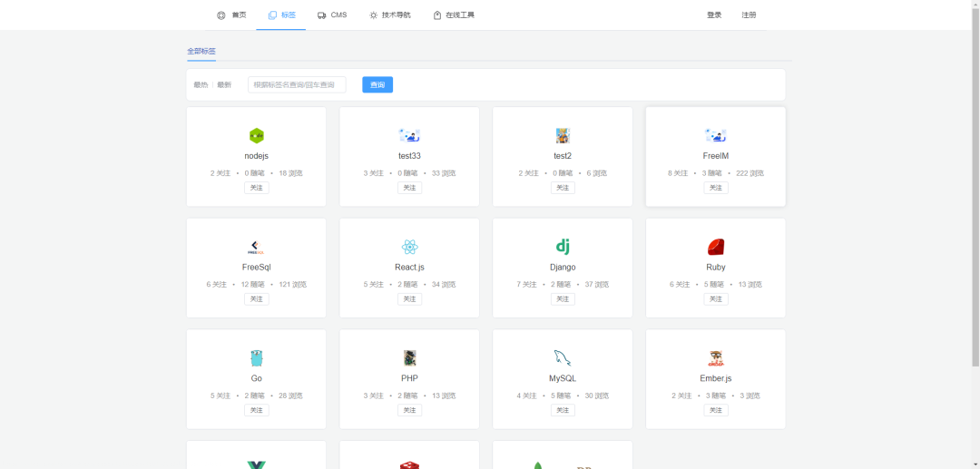Go to 技术导航 in top navigation
This screenshot has width=980, height=469.
[389, 15]
